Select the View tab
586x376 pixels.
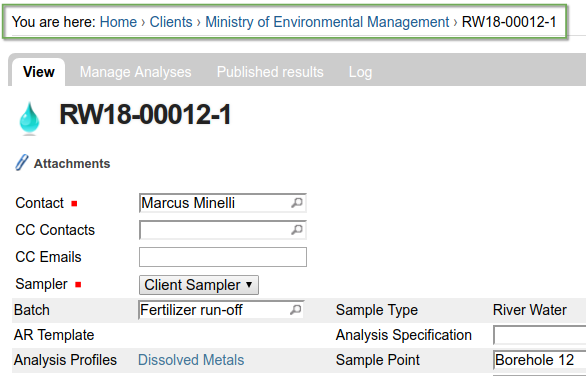39,72
